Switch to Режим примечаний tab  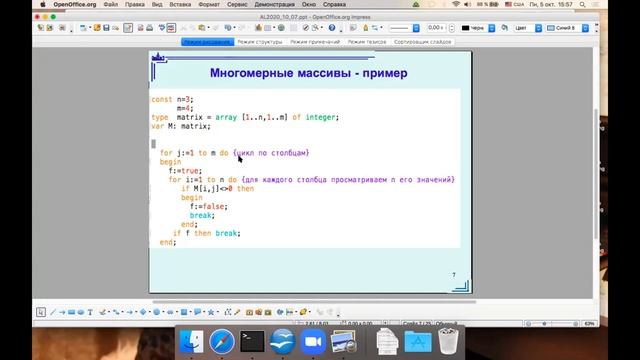pos(315,42)
